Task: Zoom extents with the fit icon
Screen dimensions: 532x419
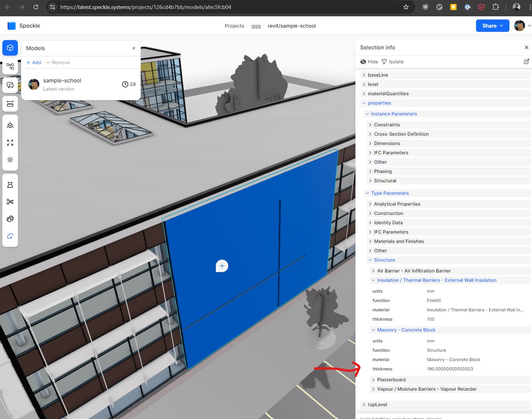Action: tap(10, 143)
